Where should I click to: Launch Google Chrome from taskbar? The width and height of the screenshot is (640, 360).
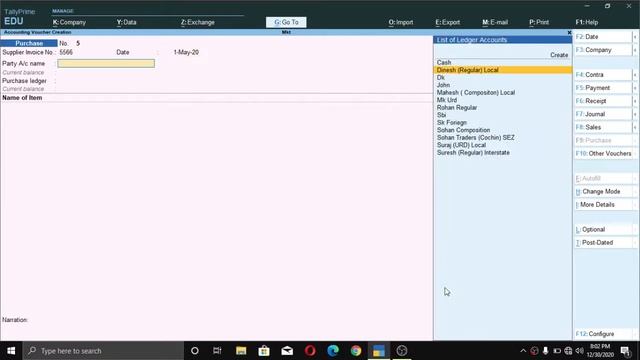point(356,351)
